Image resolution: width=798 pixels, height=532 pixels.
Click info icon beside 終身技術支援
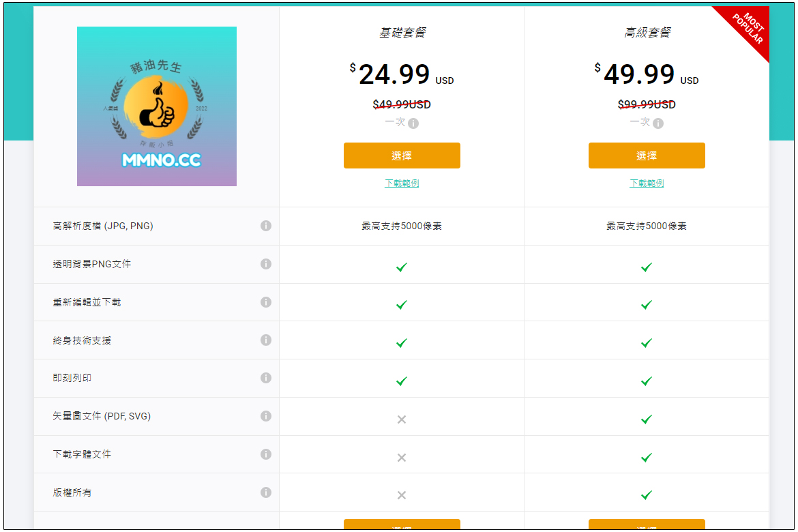266,340
